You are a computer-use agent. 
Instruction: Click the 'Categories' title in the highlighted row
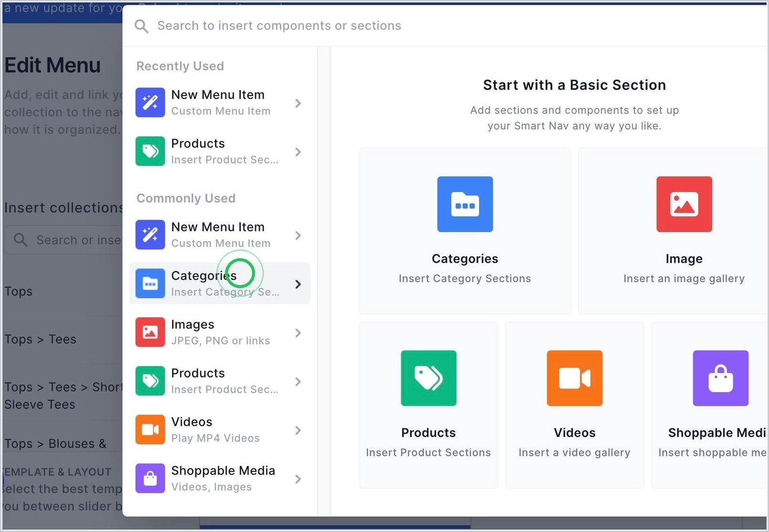point(204,276)
